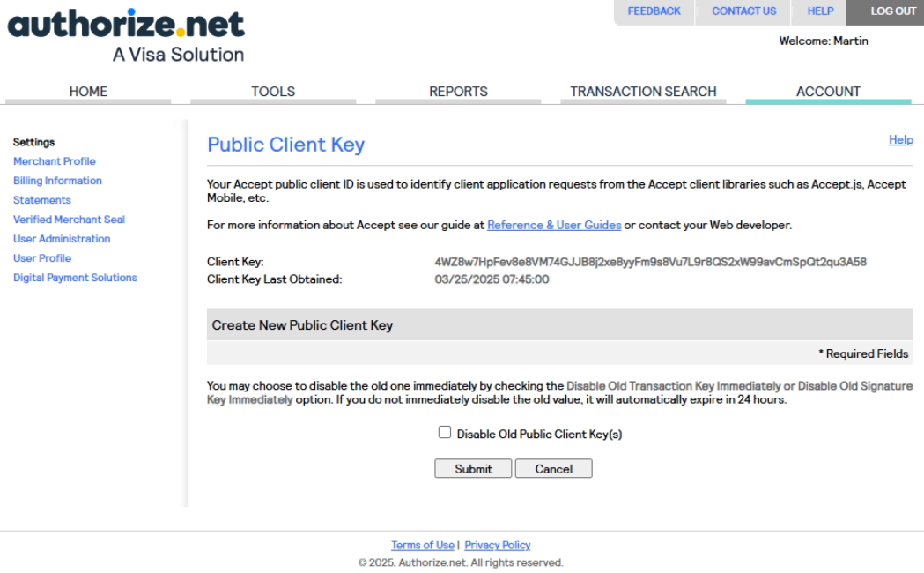Open Verified Merchant Seal settings
Screen dimensions: 924x573
click(x=69, y=220)
